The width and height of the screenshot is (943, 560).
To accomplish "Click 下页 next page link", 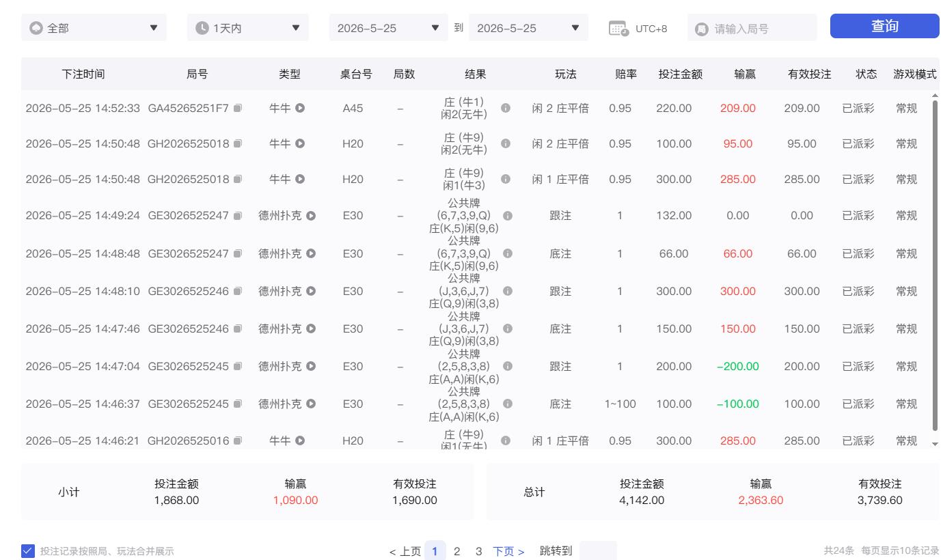I will coord(508,551).
